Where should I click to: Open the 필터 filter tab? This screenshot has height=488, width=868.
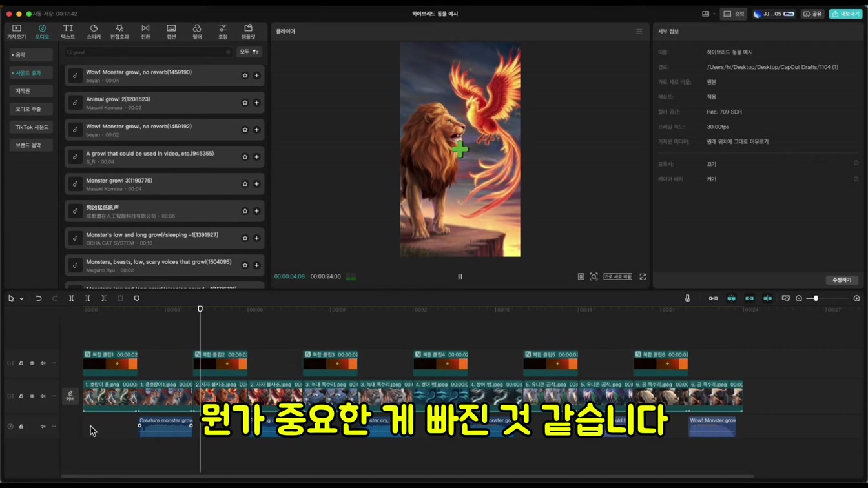pyautogui.click(x=197, y=32)
